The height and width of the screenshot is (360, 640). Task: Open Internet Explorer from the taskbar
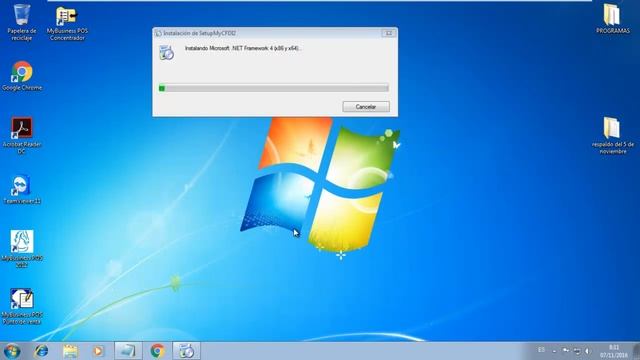click(41, 351)
